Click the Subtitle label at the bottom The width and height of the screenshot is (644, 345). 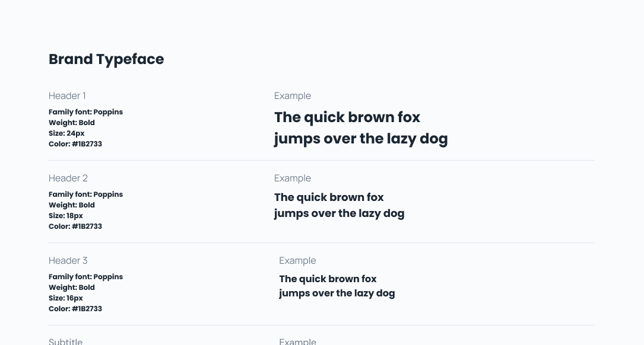66,341
